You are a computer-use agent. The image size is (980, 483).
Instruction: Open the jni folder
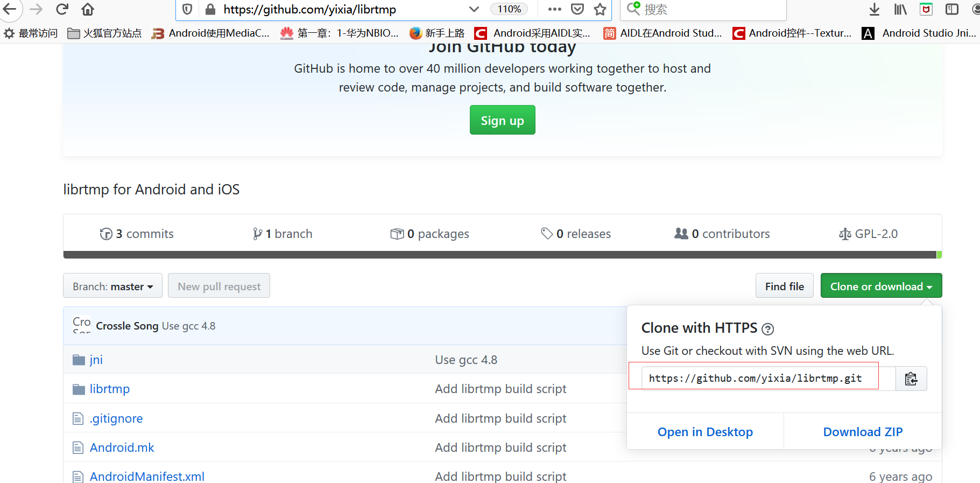pyautogui.click(x=96, y=360)
